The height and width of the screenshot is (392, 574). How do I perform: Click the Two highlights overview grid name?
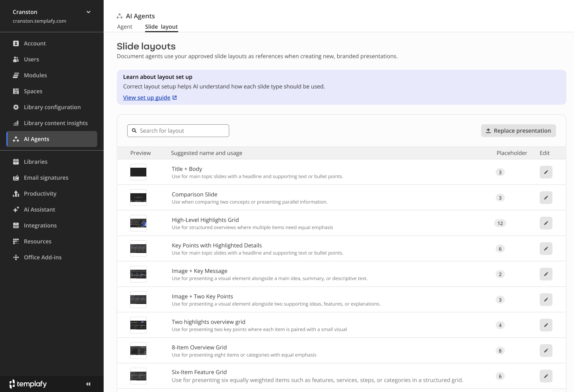tap(208, 322)
